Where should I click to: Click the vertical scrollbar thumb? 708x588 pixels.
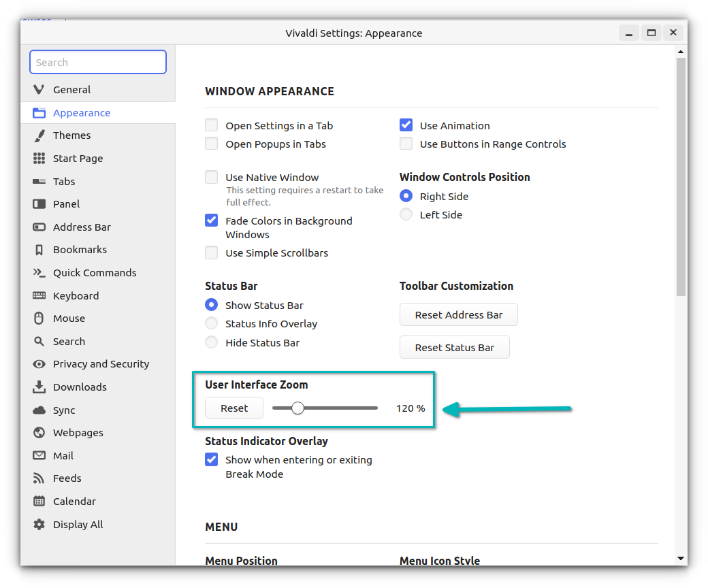(x=681, y=177)
